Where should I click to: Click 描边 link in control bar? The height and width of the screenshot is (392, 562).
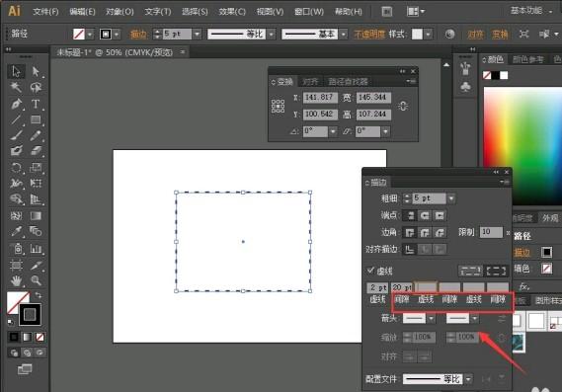click(138, 34)
